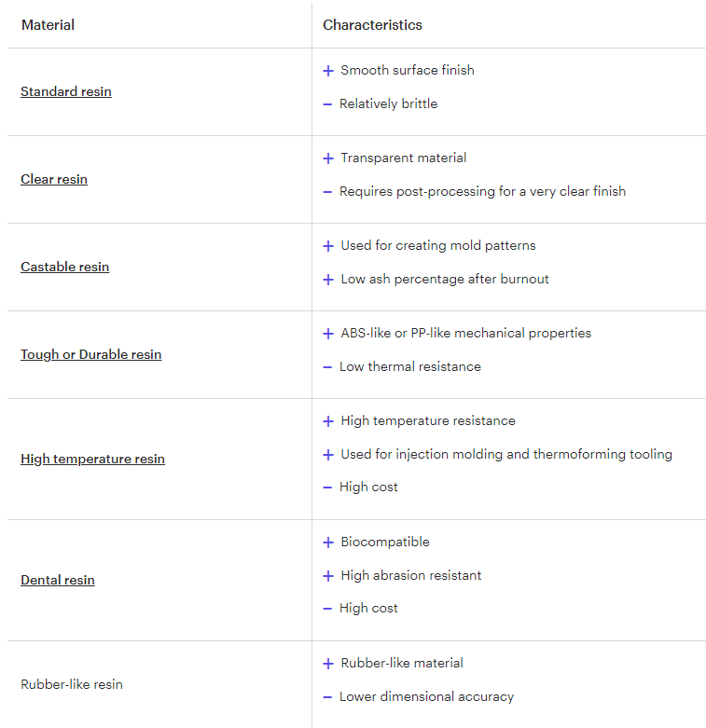Click the plus icon beside Rubber-like material
The height and width of the screenshot is (728, 706).
click(x=328, y=664)
